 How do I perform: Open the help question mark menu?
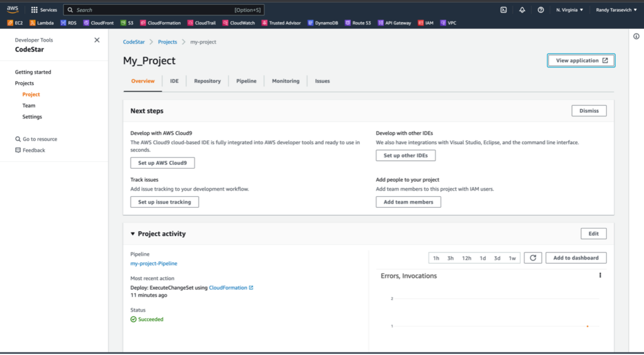click(541, 10)
